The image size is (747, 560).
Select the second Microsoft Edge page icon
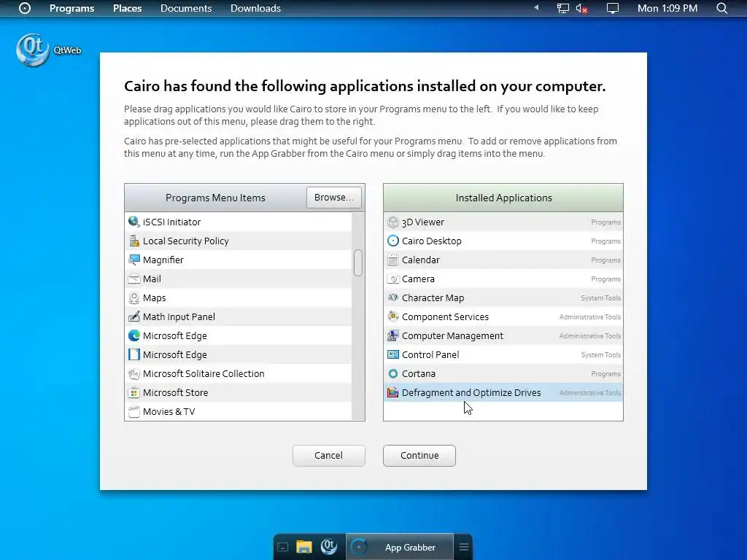tap(134, 355)
